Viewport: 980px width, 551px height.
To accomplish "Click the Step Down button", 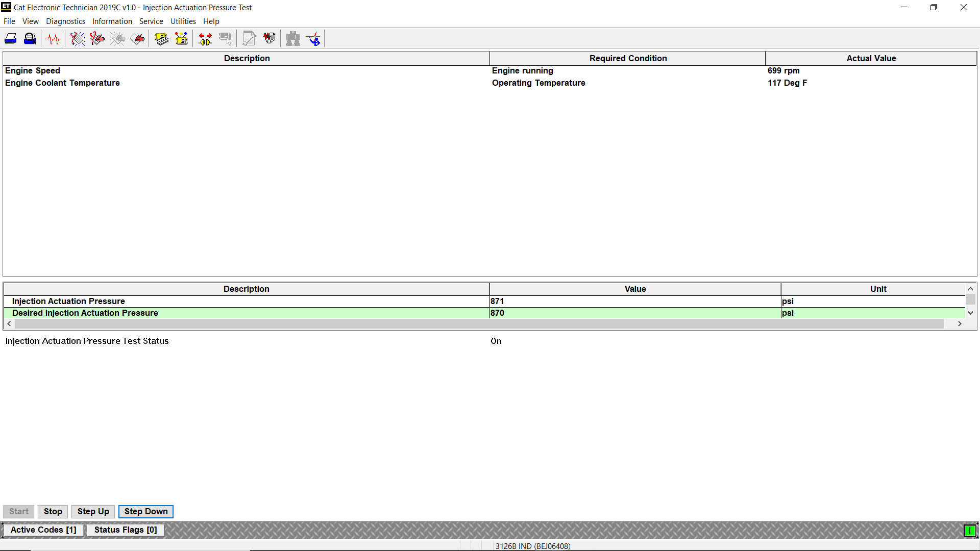I will coord(146,512).
